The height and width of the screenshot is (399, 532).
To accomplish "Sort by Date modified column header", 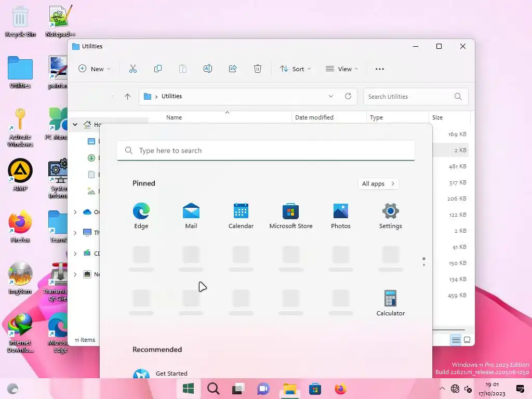I will pyautogui.click(x=314, y=117).
